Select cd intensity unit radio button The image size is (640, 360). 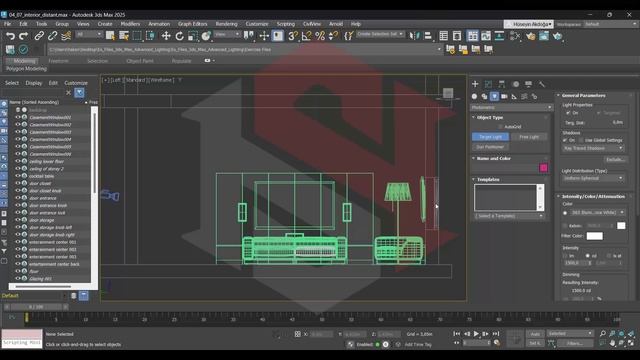point(588,256)
